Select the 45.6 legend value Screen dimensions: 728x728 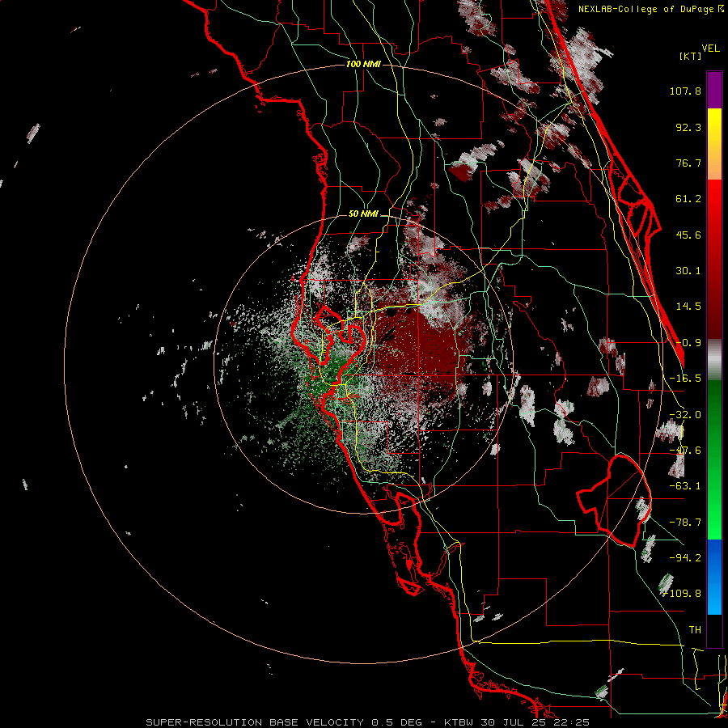688,235
